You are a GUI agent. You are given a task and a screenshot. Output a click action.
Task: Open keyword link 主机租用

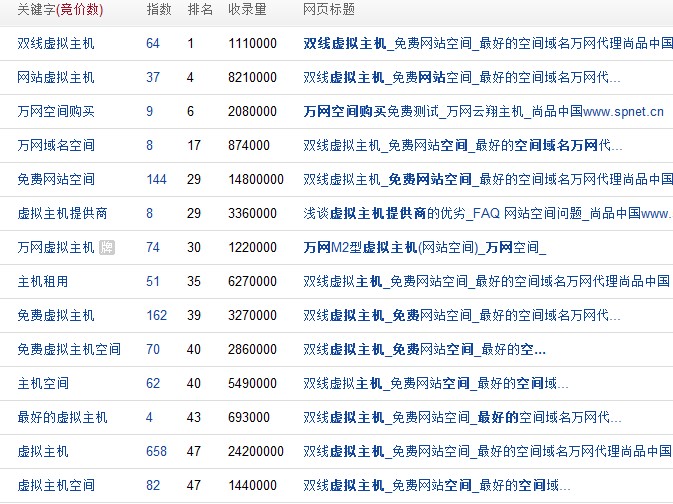click(42, 281)
